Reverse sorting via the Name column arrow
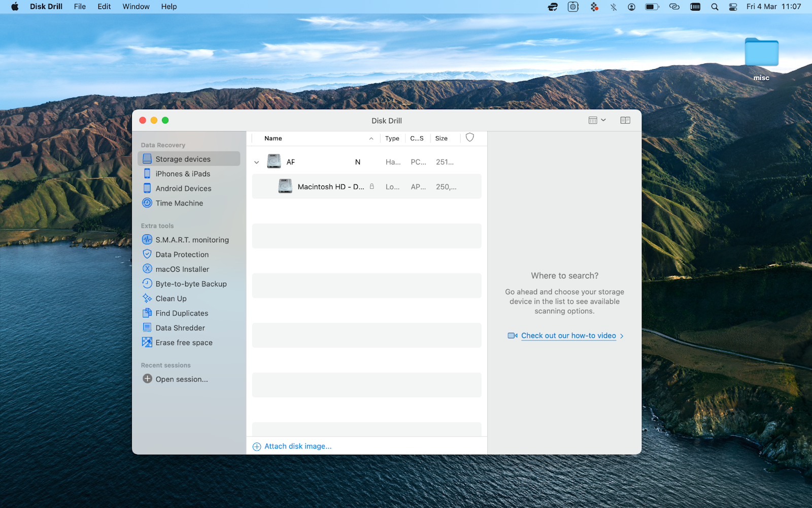This screenshot has width=812, height=508. point(370,138)
